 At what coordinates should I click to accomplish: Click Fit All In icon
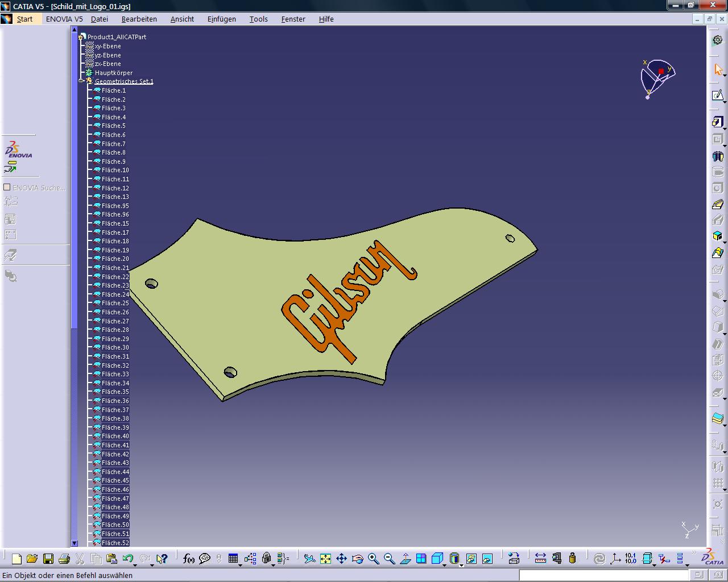click(x=325, y=559)
